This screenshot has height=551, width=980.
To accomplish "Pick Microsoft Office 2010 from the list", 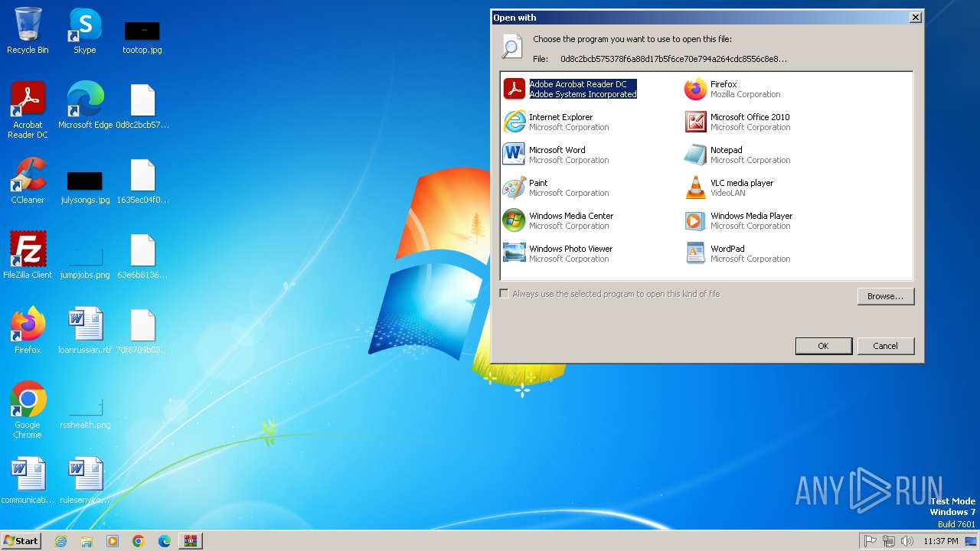I will [737, 122].
